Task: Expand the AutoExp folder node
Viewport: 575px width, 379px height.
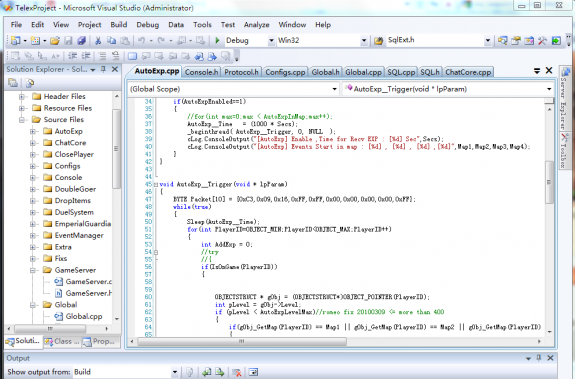Action: coord(33,132)
